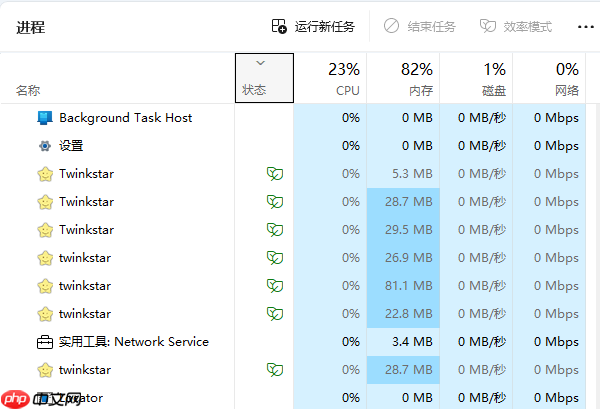Sort processes by the 内存 column header
The width and height of the screenshot is (600, 409).
click(x=403, y=79)
